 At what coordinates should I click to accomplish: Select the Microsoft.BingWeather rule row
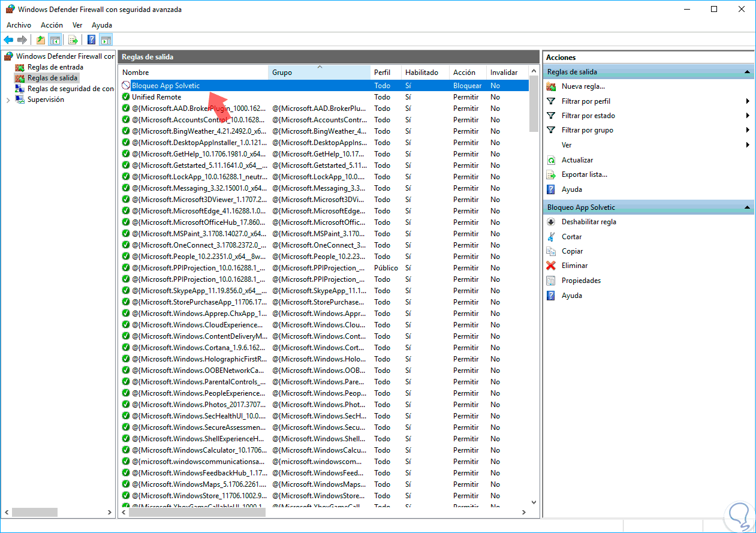pos(324,131)
